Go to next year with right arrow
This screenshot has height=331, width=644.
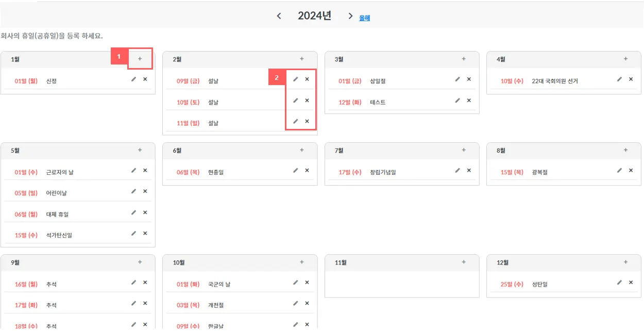tap(350, 16)
